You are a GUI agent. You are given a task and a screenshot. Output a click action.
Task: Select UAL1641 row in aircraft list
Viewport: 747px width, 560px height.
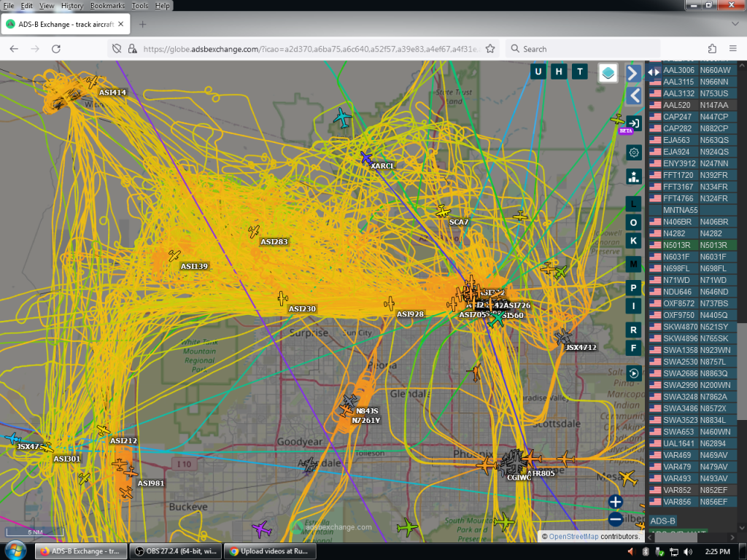[692, 443]
